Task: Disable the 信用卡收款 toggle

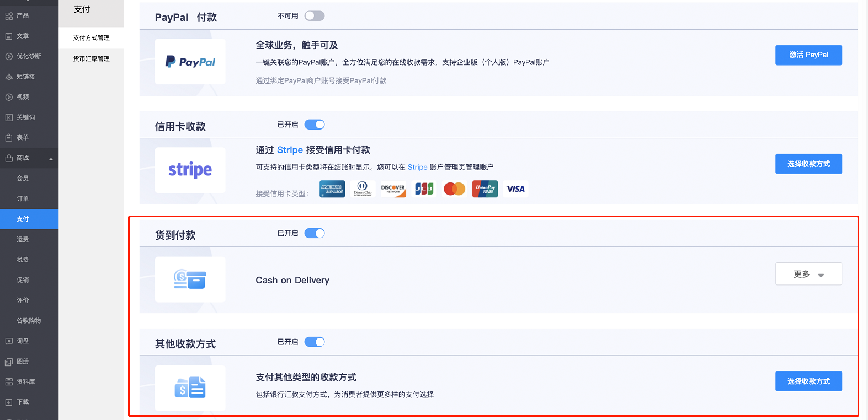Action: point(315,125)
